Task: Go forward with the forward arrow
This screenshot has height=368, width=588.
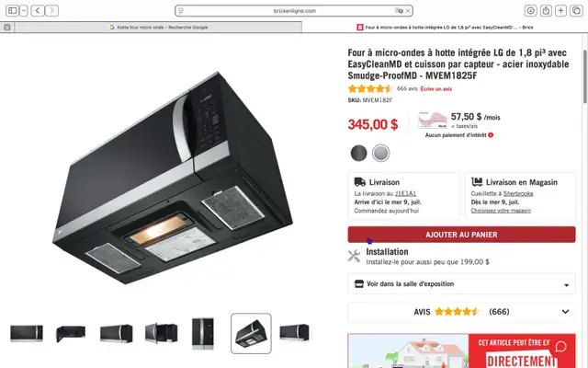Action: click(51, 10)
